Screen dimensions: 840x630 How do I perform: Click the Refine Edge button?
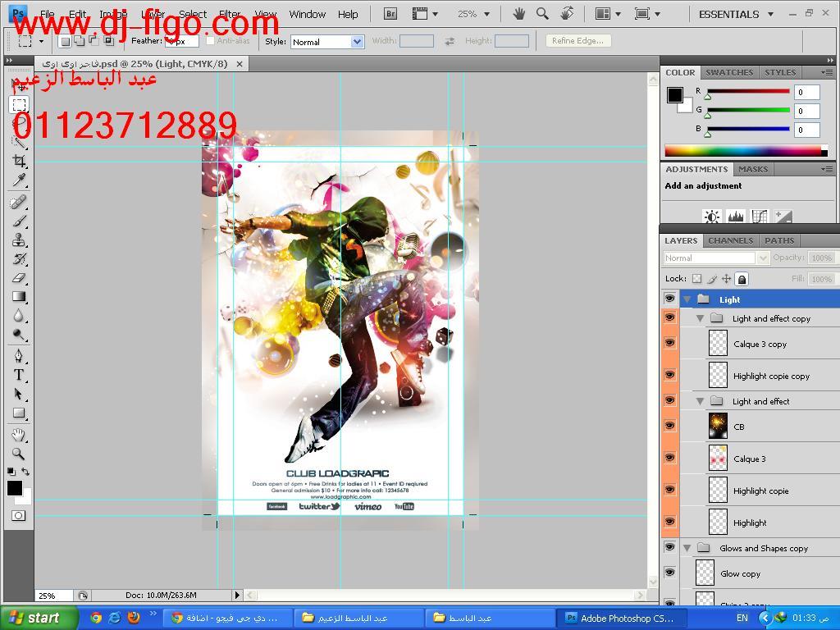pos(577,40)
